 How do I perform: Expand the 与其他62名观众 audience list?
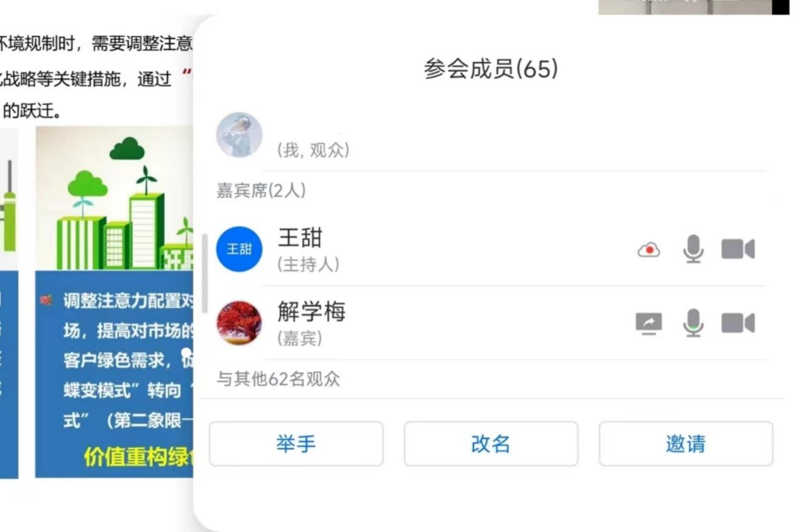[x=279, y=379]
